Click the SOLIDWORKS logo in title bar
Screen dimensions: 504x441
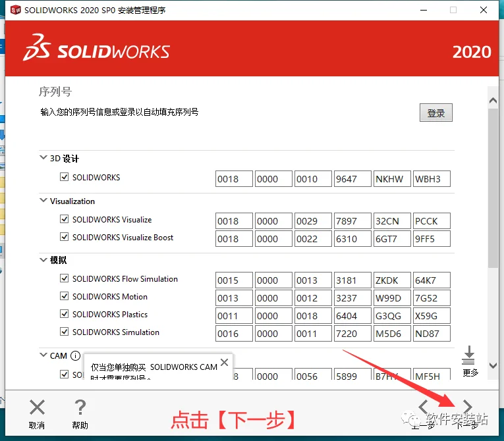[x=15, y=10]
